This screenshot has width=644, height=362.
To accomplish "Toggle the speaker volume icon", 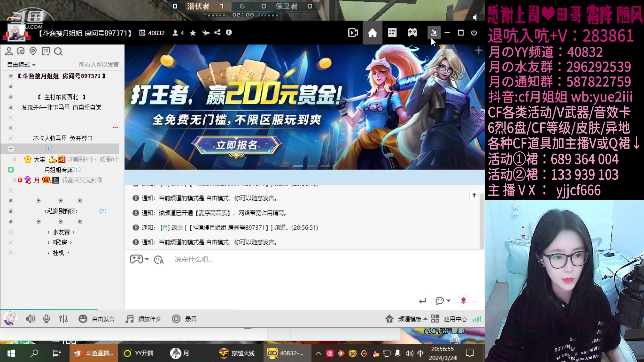I will [30, 319].
